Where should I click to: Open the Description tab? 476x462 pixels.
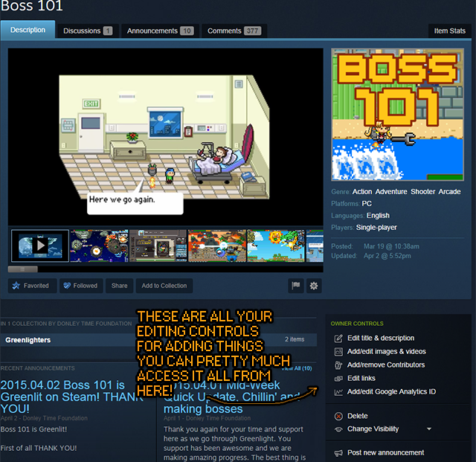click(x=28, y=30)
